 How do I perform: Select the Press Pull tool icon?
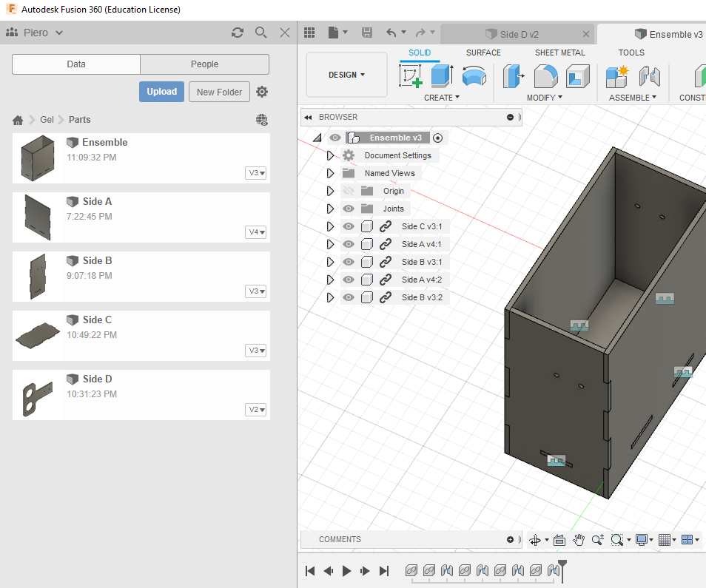pyautogui.click(x=514, y=76)
